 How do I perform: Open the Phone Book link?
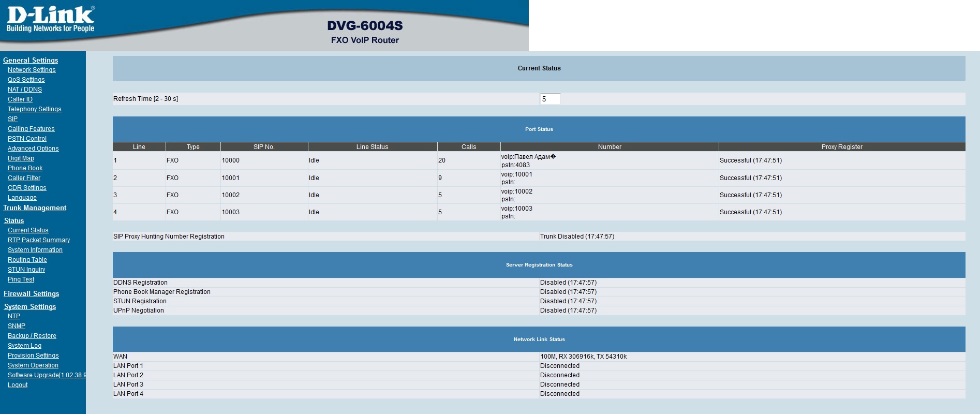[x=25, y=168]
